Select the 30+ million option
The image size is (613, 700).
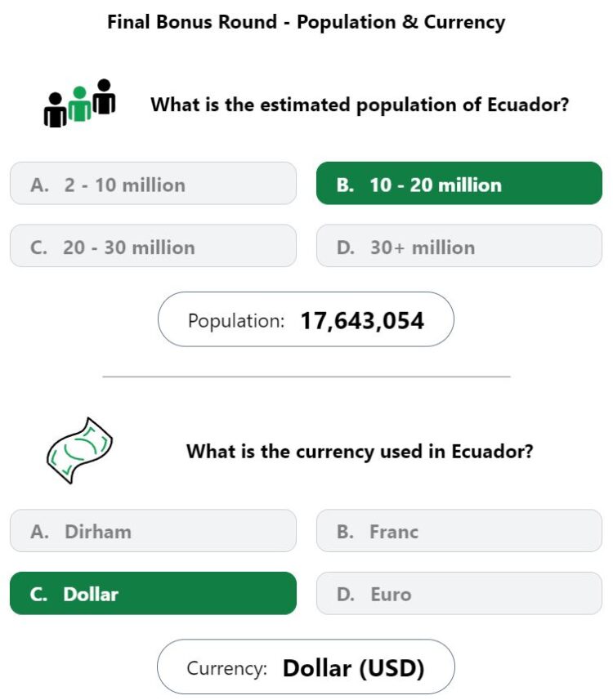click(x=459, y=247)
